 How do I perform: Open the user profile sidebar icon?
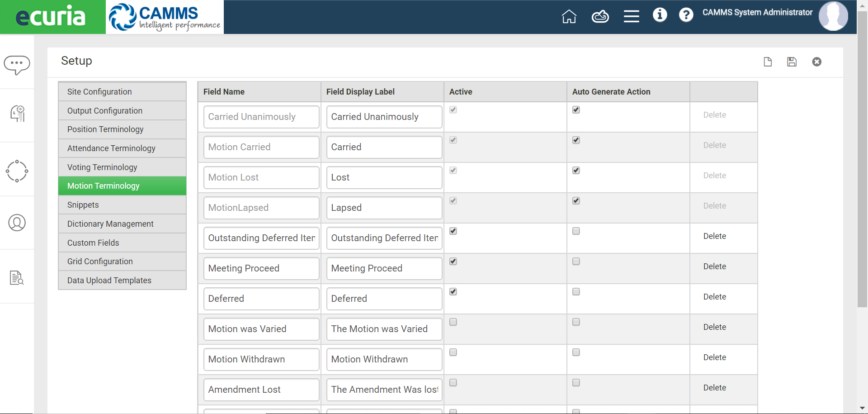[17, 223]
